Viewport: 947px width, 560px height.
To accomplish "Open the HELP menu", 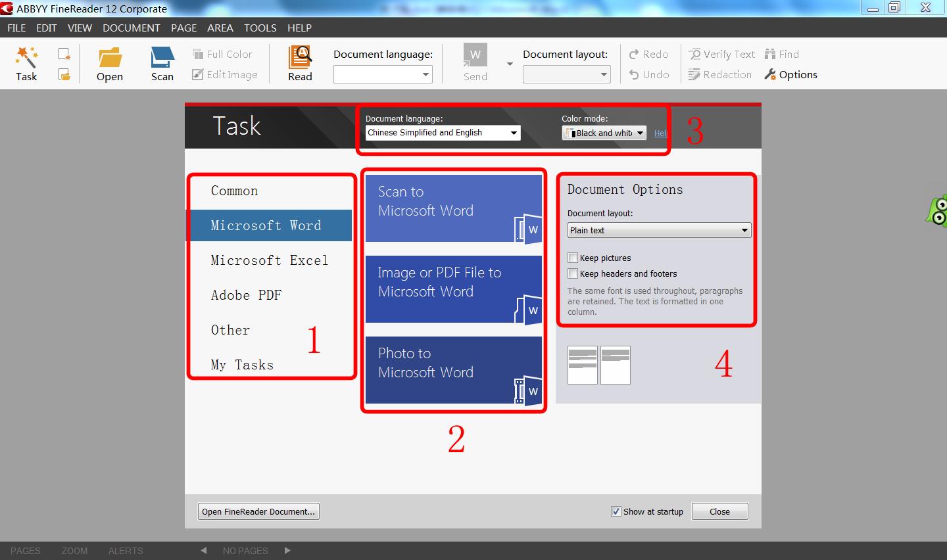I will (299, 28).
